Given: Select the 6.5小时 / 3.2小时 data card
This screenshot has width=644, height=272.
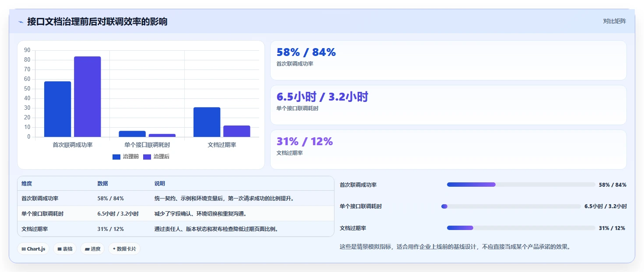Looking at the screenshot, I should click(448, 105).
